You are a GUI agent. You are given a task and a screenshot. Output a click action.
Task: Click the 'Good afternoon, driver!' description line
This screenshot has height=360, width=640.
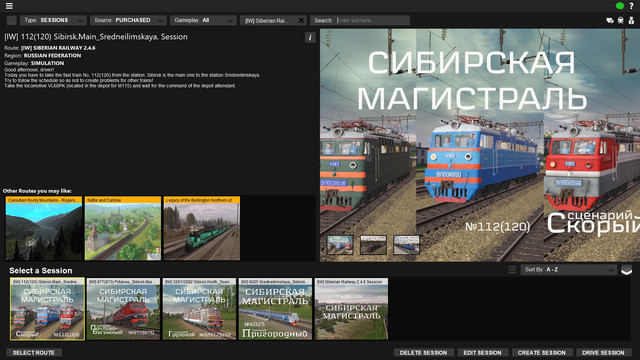pos(29,70)
